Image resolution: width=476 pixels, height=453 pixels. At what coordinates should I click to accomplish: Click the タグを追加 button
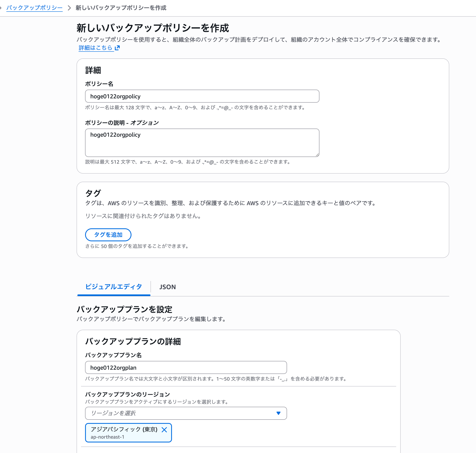click(x=108, y=234)
